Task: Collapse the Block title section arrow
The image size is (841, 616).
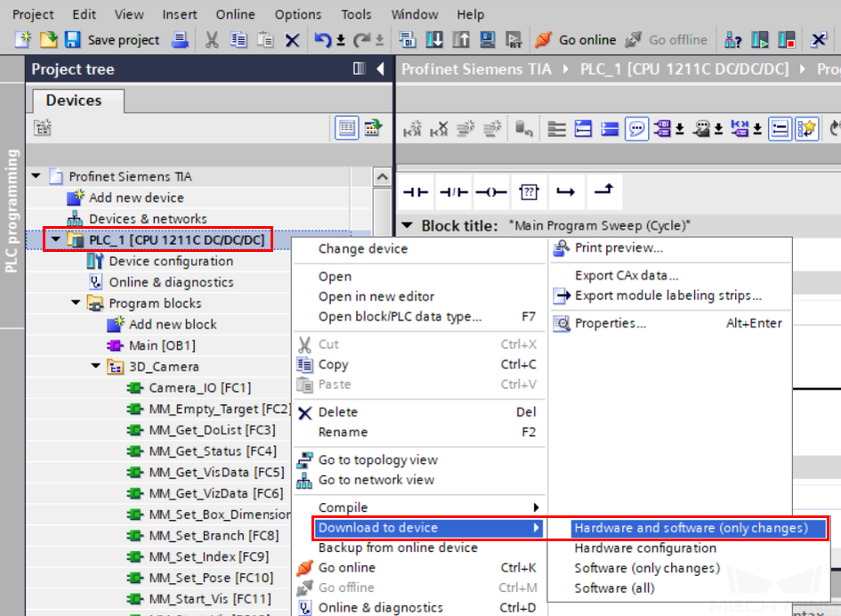Action: tap(408, 225)
